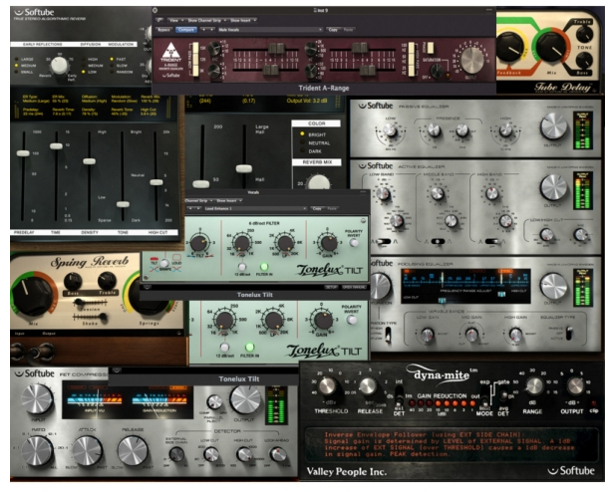Viewport: 613px width, 492px height.
Task: Click the round close button of the Trident window
Action: 155,11
